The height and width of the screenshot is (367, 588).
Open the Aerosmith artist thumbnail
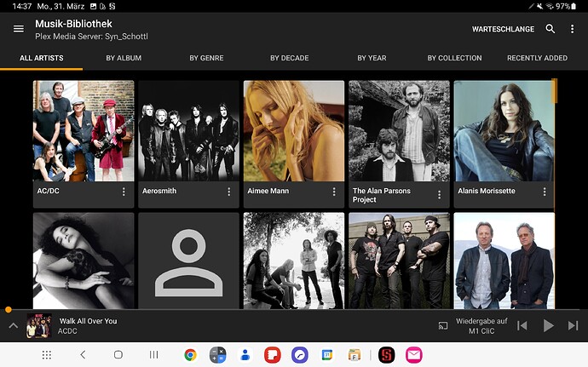pos(188,131)
